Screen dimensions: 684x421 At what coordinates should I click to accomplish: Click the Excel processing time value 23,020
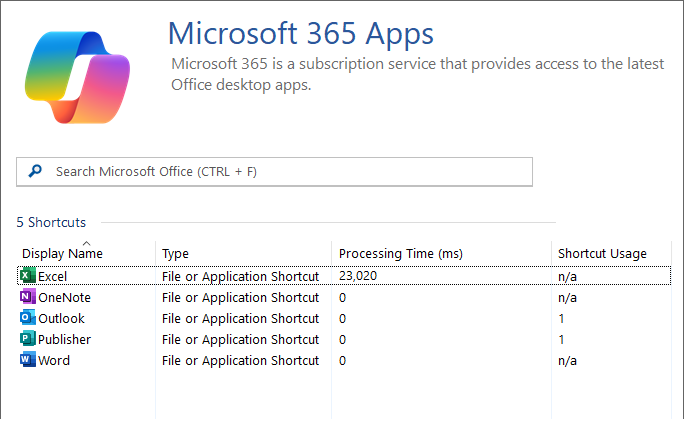pos(357,276)
